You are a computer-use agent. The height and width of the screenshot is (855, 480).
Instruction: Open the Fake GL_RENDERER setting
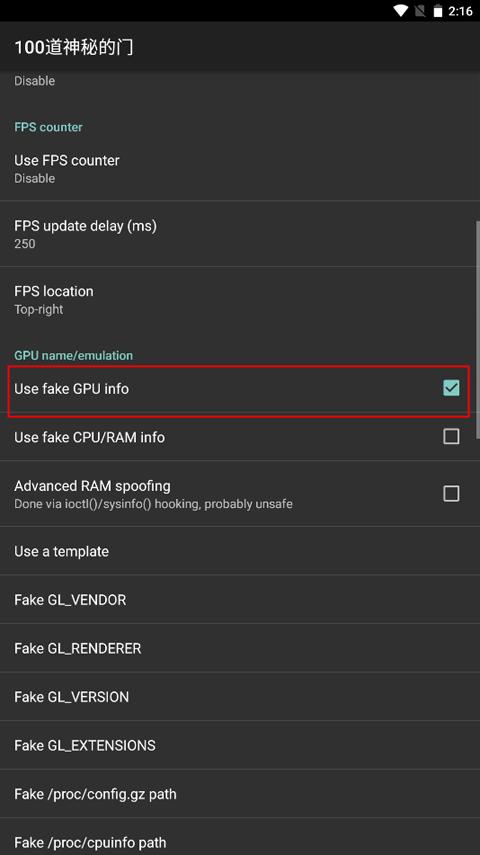point(240,648)
